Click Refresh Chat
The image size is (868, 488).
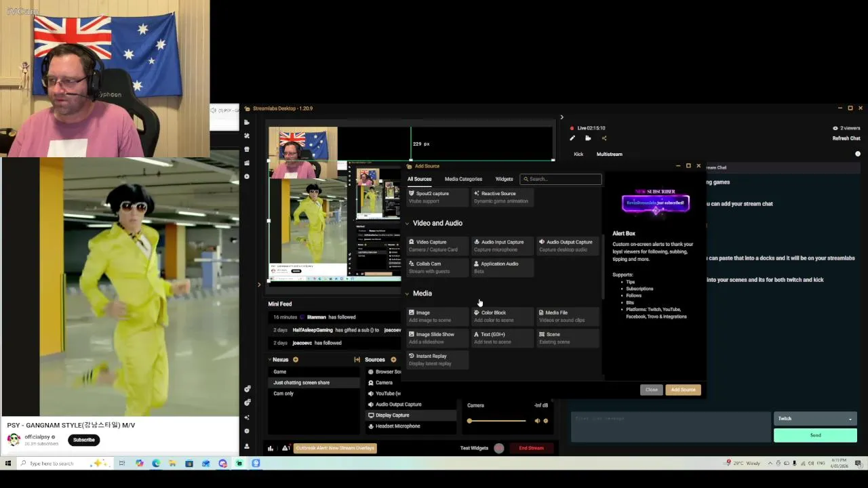pos(846,138)
